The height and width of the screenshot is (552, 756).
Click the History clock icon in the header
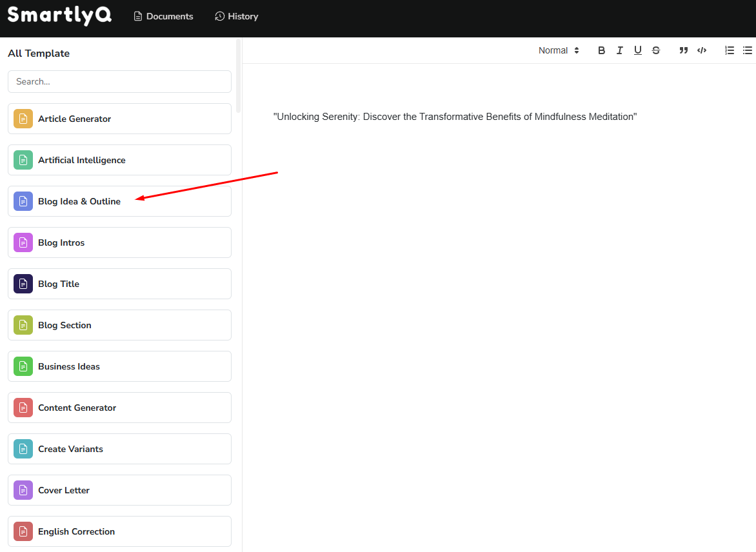point(219,16)
